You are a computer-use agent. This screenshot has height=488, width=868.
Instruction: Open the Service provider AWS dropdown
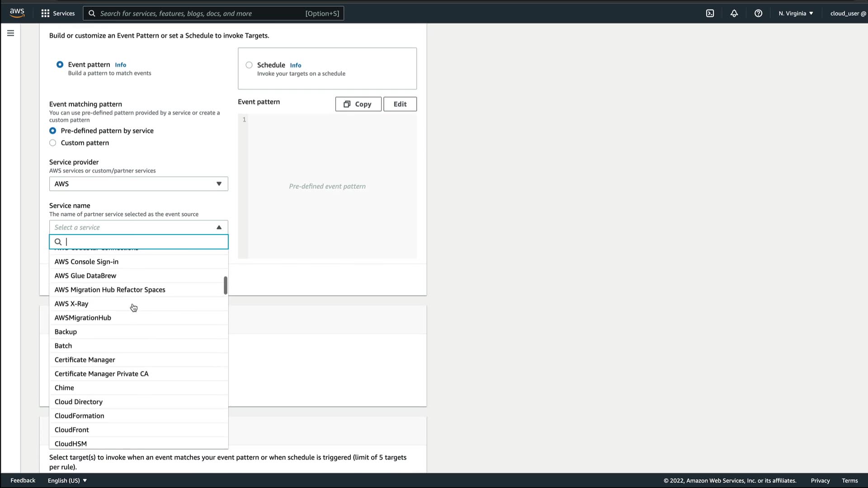pyautogui.click(x=138, y=184)
